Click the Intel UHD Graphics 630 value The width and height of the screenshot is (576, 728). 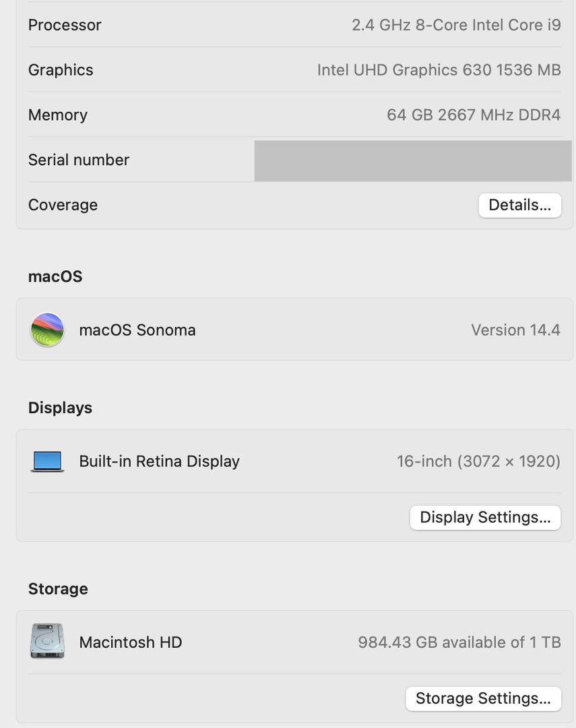[x=439, y=70]
